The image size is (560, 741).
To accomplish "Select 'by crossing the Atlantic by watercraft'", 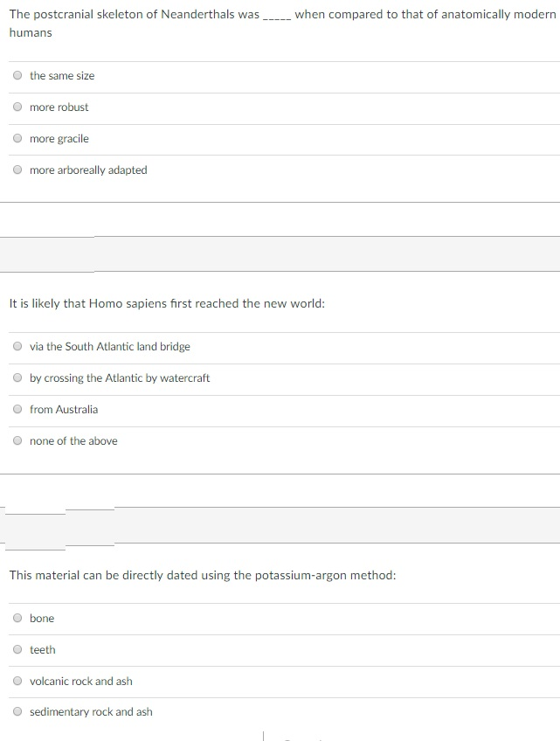I will tap(17, 378).
